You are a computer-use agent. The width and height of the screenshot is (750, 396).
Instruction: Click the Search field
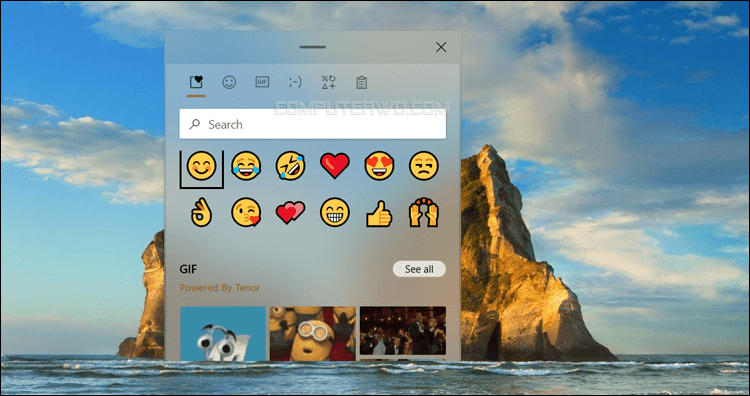pyautogui.click(x=313, y=124)
